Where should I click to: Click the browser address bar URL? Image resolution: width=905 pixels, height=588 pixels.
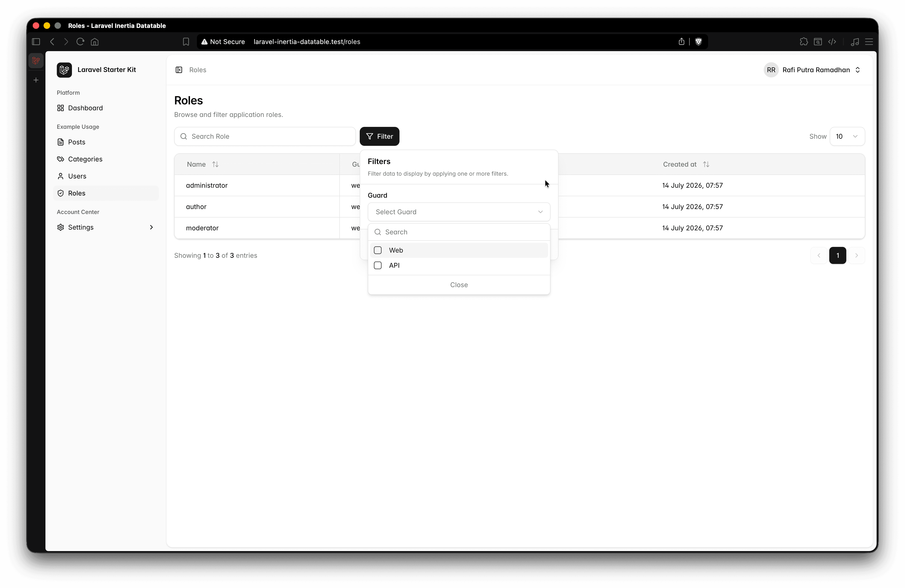(307, 42)
